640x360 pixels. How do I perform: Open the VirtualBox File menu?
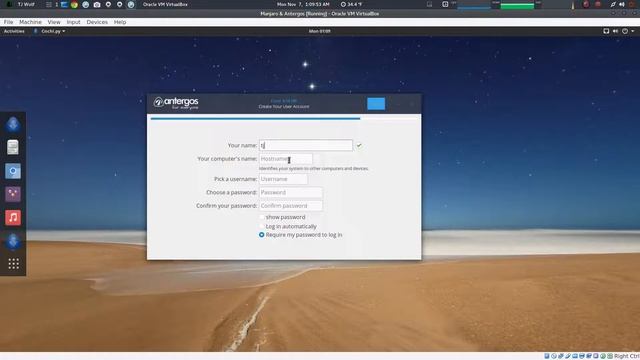pyautogui.click(x=9, y=22)
